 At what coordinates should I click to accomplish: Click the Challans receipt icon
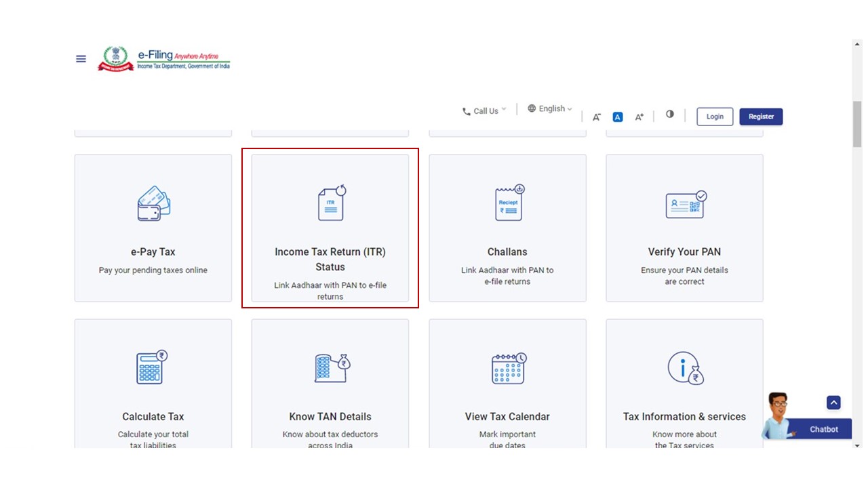click(507, 201)
